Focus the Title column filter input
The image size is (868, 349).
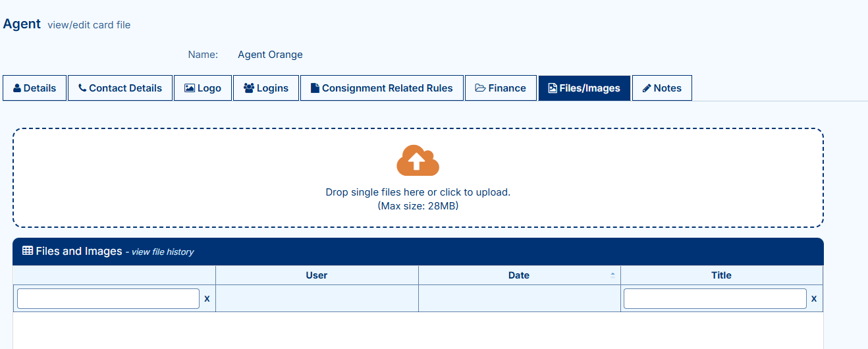point(715,298)
